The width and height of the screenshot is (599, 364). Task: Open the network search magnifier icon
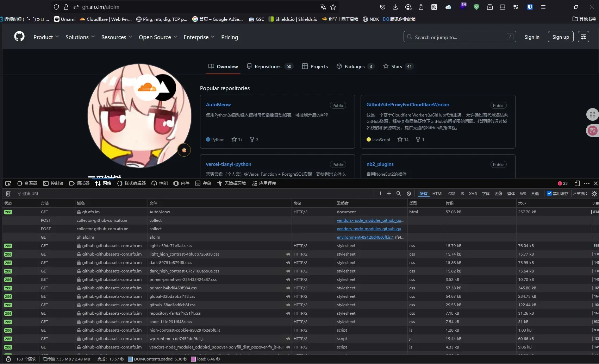[399, 194]
